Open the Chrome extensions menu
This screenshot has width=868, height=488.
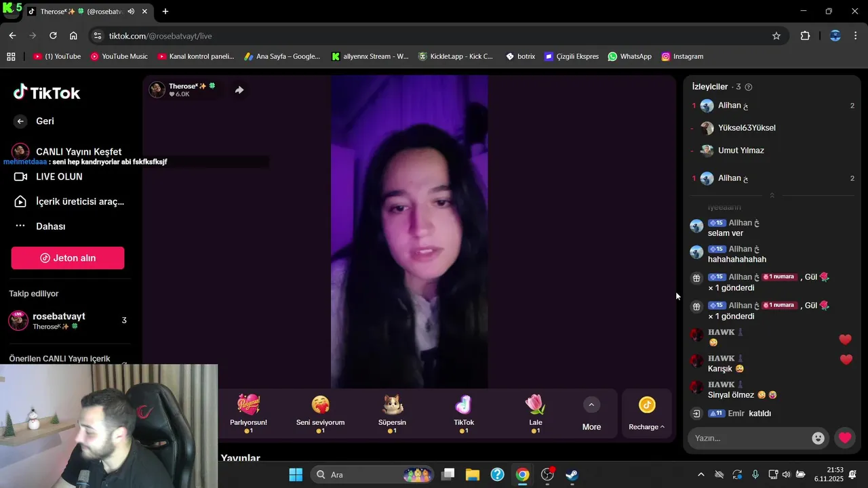(x=805, y=36)
